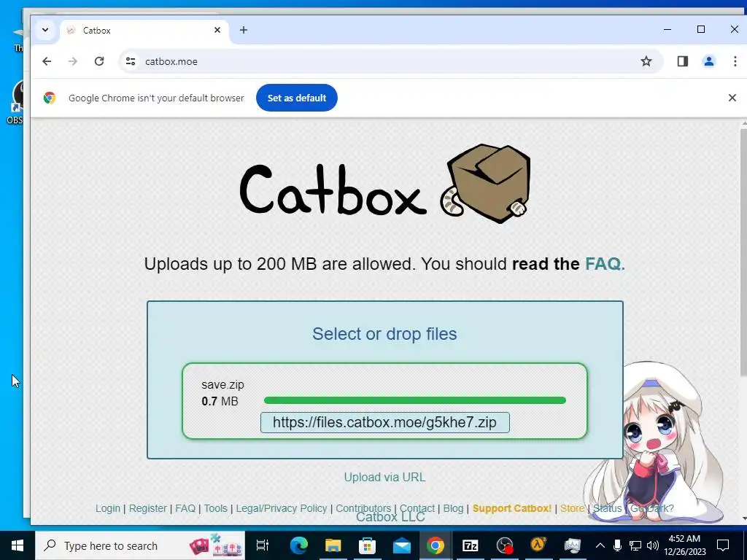The width and height of the screenshot is (747, 560).
Task: Launch Microsoft Edge from taskbar
Action: tap(298, 545)
